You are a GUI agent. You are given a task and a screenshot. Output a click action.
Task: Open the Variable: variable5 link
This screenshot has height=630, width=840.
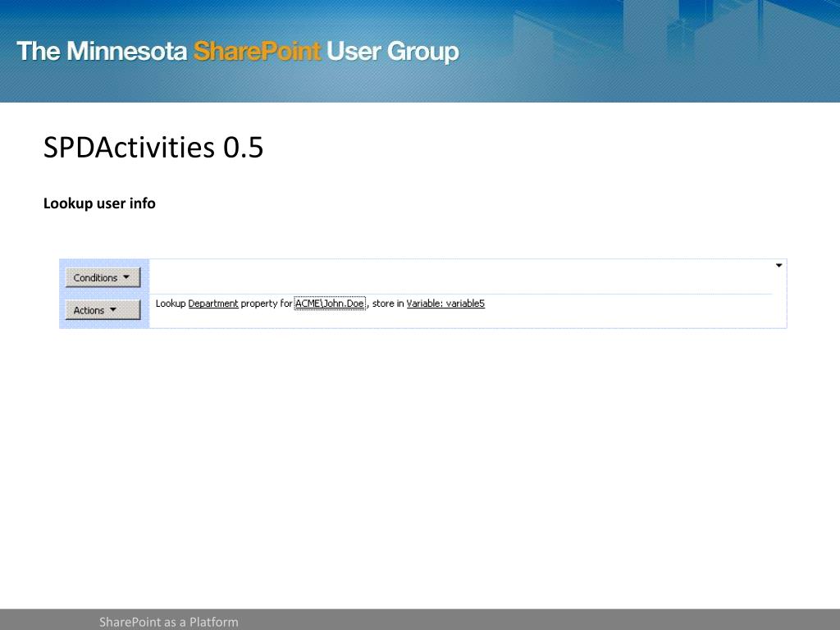tap(445, 304)
